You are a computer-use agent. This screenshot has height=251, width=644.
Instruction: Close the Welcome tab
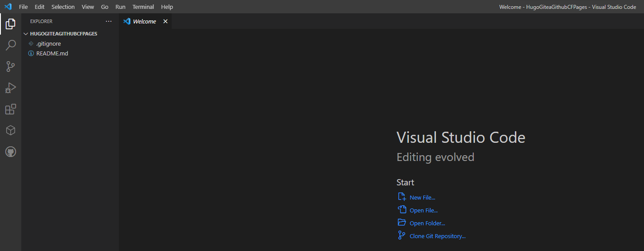(x=165, y=21)
